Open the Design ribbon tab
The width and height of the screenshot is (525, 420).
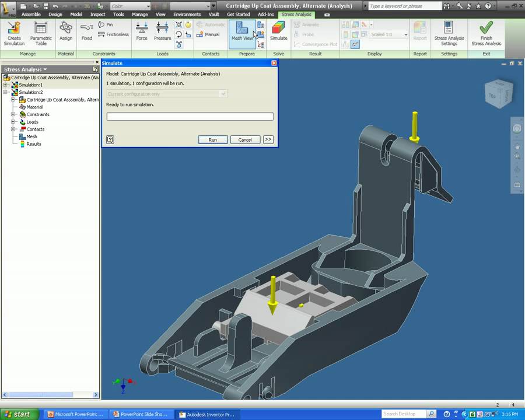(55, 15)
